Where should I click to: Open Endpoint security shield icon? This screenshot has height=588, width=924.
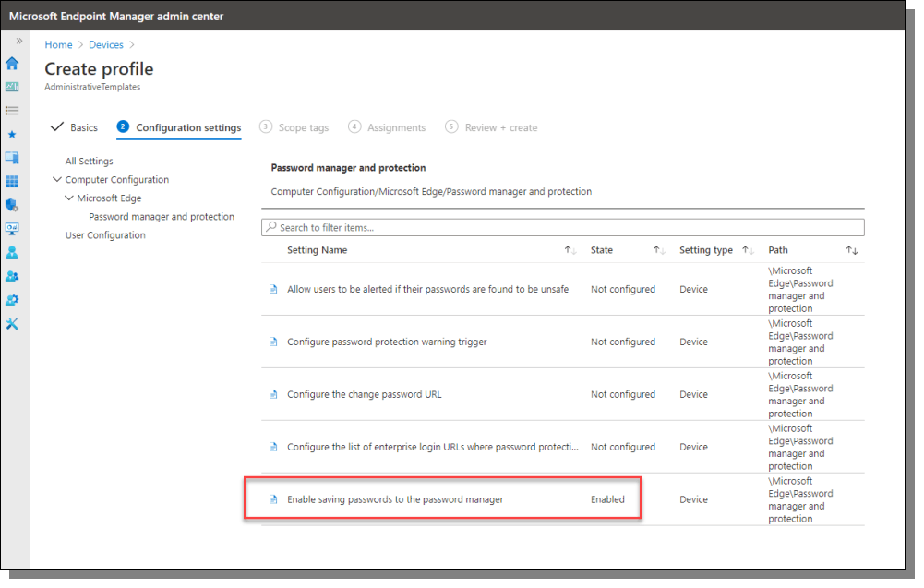(x=12, y=205)
